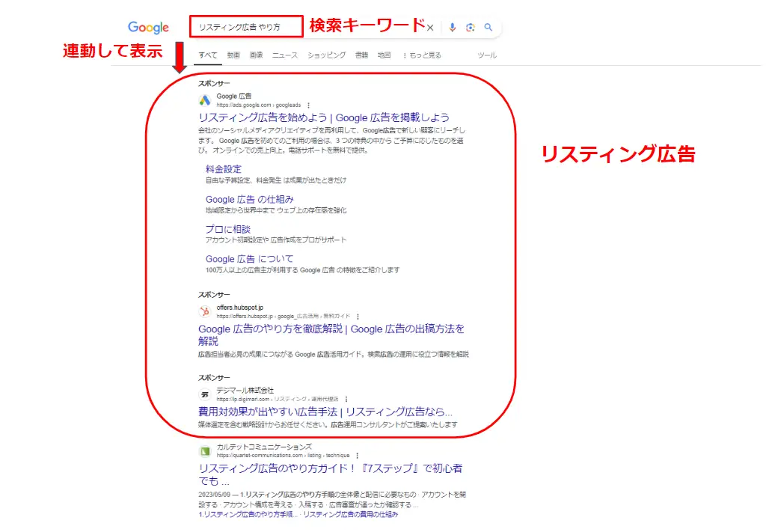Switch to ショッピング tab
The height and width of the screenshot is (532, 772).
(x=326, y=55)
